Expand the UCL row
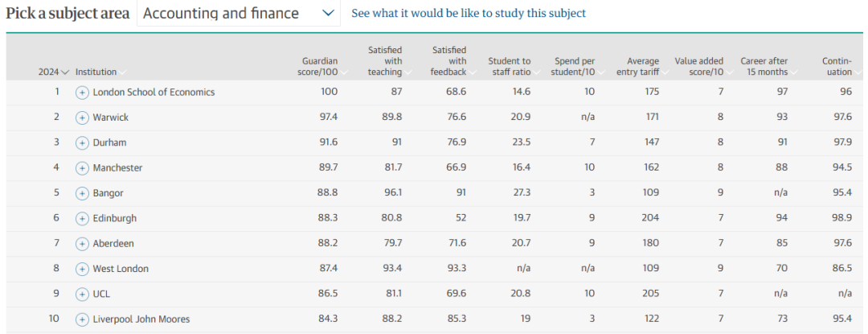Viewport: 868px width, 334px height. pyautogui.click(x=82, y=295)
